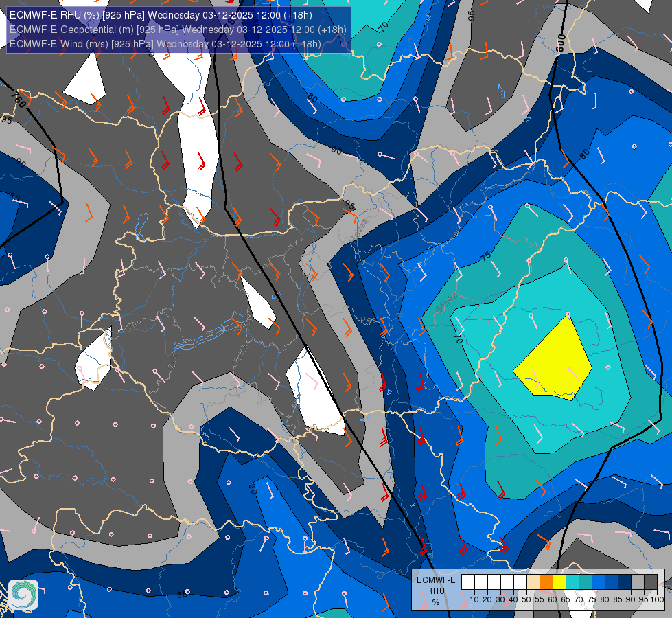Pick the teal 70–75% legend swatch
The image size is (672, 618).
pyautogui.click(x=586, y=582)
